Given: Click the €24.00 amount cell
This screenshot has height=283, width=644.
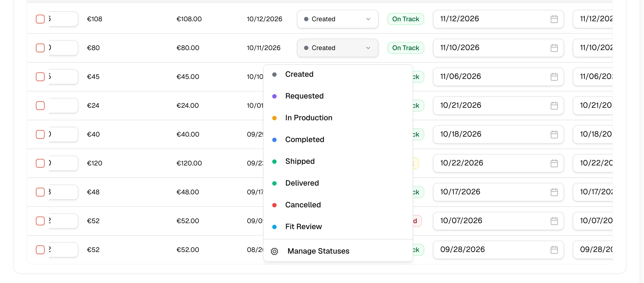Looking at the screenshot, I should click(188, 106).
